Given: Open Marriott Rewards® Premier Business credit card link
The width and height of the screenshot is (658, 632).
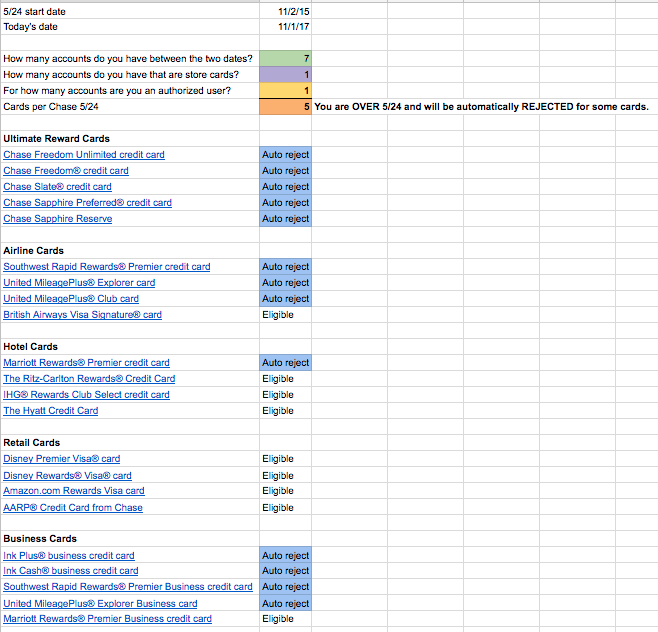Looking at the screenshot, I should click(x=107, y=619).
